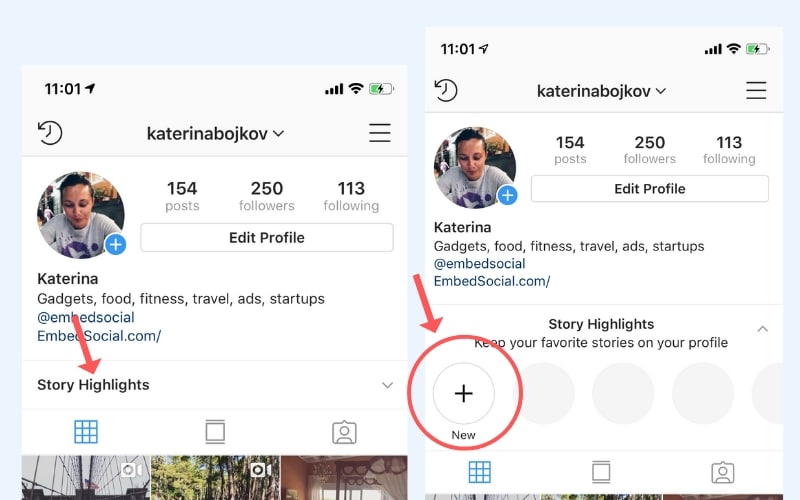Screen dimensions: 800x500
Task: Tap the Katerina name in left screenshot
Action: tap(67, 279)
